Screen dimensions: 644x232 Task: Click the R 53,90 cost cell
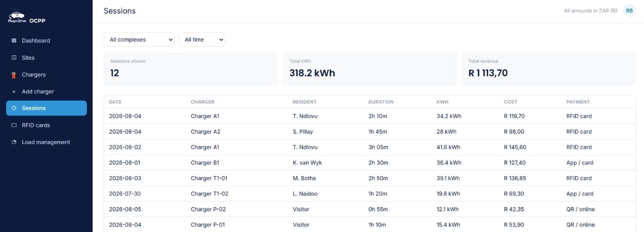(x=514, y=224)
